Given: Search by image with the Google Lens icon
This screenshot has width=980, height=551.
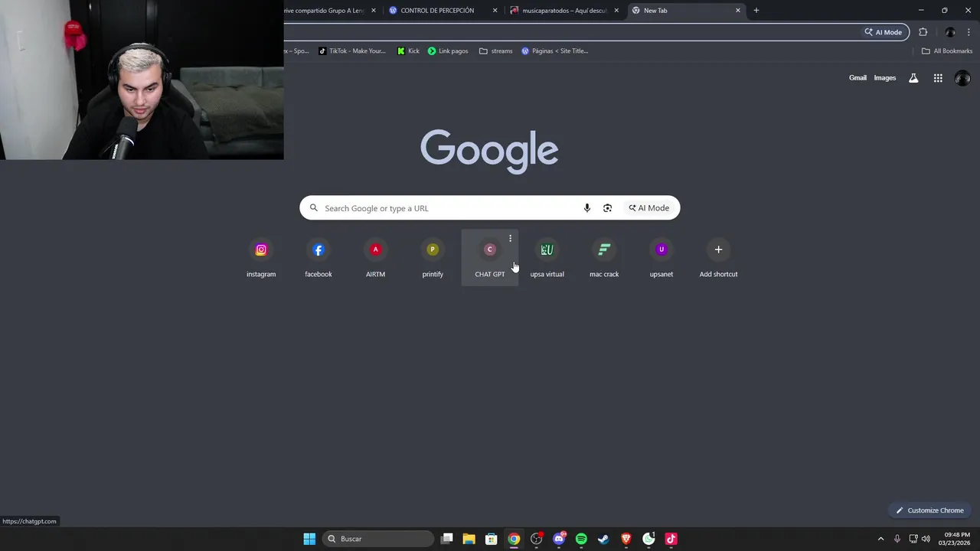Looking at the screenshot, I should (607, 208).
